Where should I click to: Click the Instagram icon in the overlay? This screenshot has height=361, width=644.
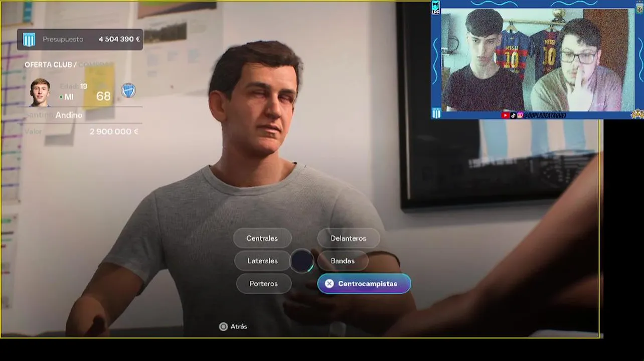tap(520, 115)
